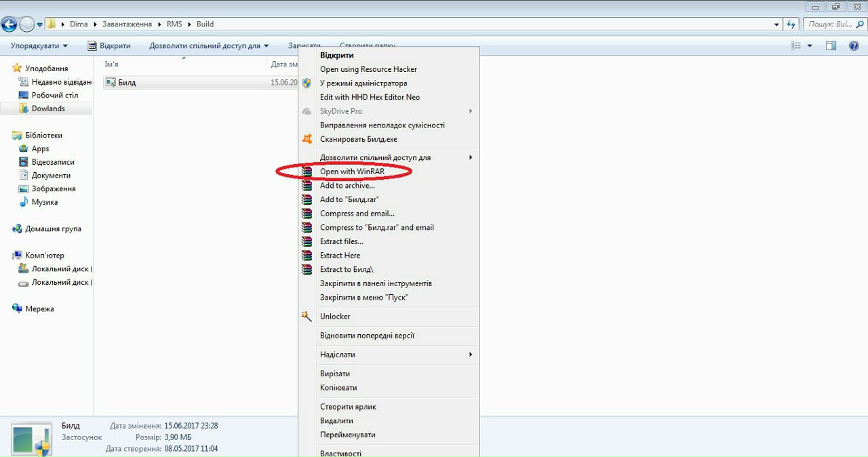Image resolution: width=868 pixels, height=457 pixels.
Task: Open the change view dropdown arrow
Action: pyautogui.click(x=810, y=46)
